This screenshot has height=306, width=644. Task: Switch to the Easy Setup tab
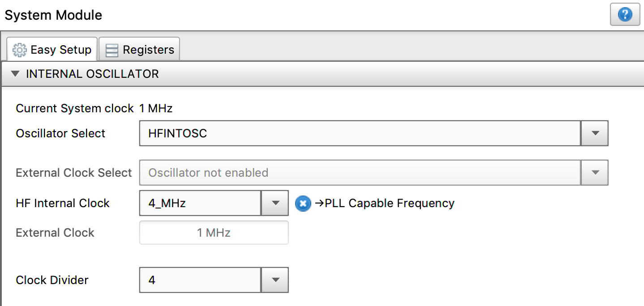(x=52, y=50)
